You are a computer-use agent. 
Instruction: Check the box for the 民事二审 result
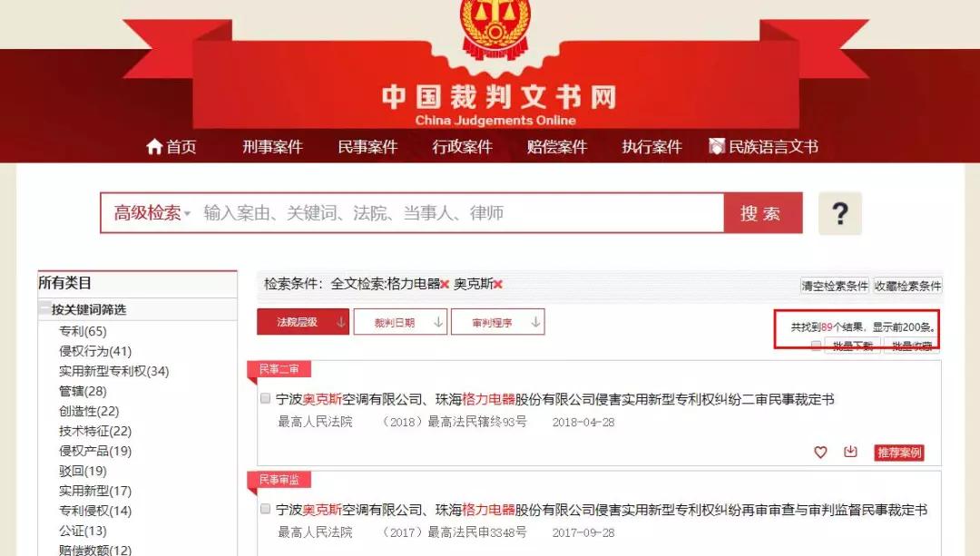tap(265, 398)
